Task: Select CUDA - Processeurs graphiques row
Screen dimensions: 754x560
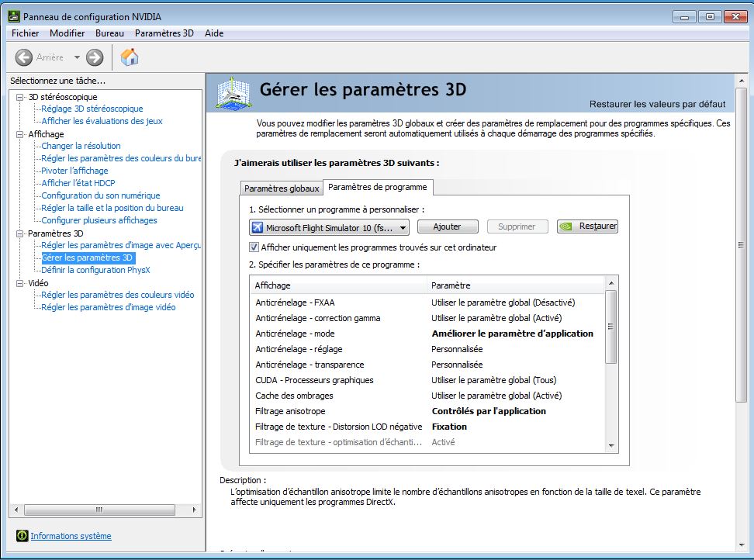Action: tap(427, 380)
